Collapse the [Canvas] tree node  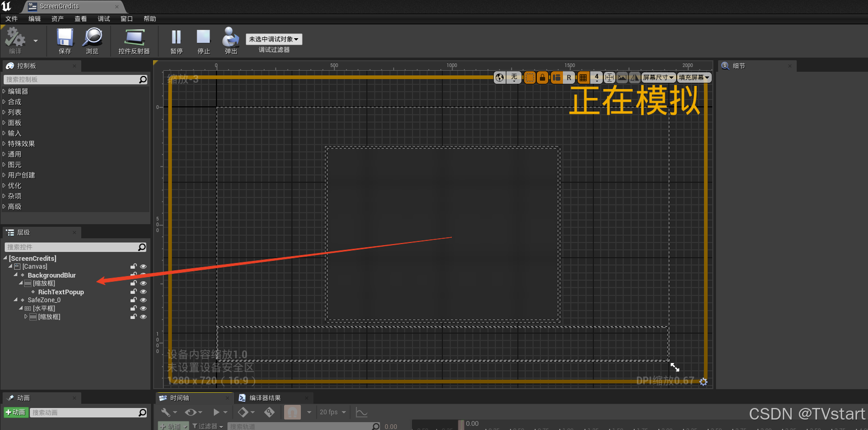click(10, 267)
